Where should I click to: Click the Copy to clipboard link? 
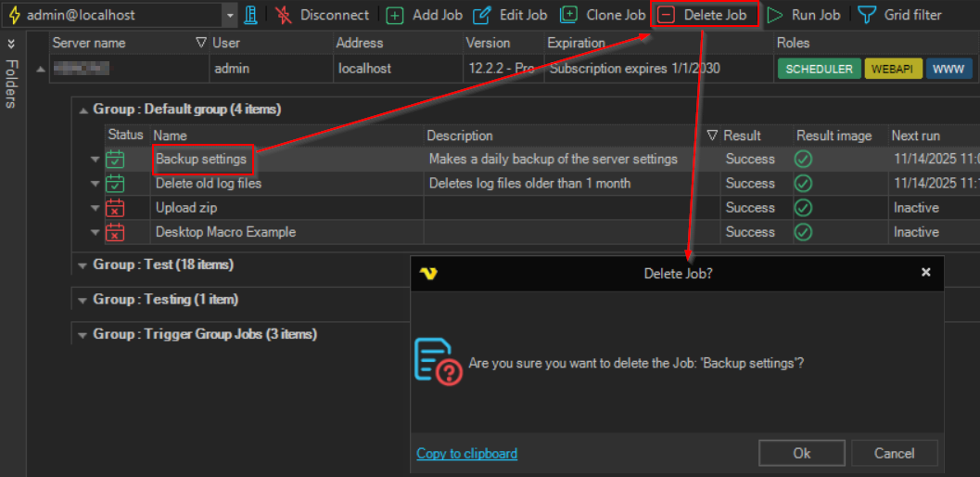[466, 453]
